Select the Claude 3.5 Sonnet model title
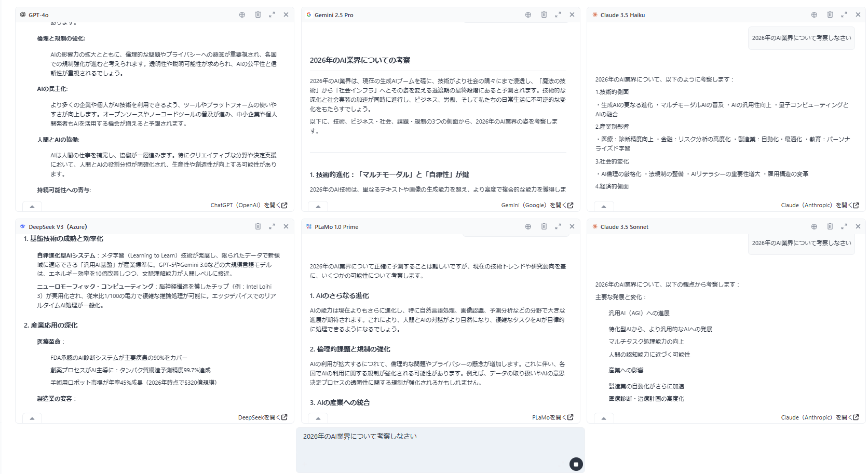 click(x=625, y=227)
